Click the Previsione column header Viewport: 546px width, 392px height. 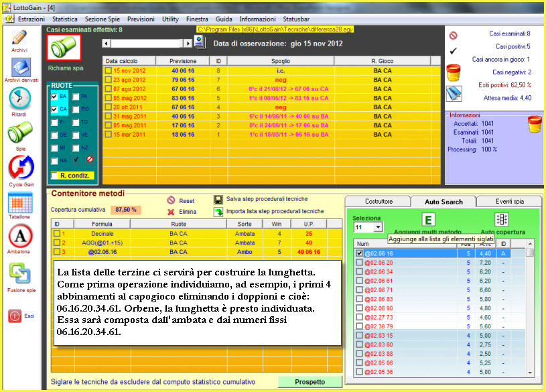183,61
